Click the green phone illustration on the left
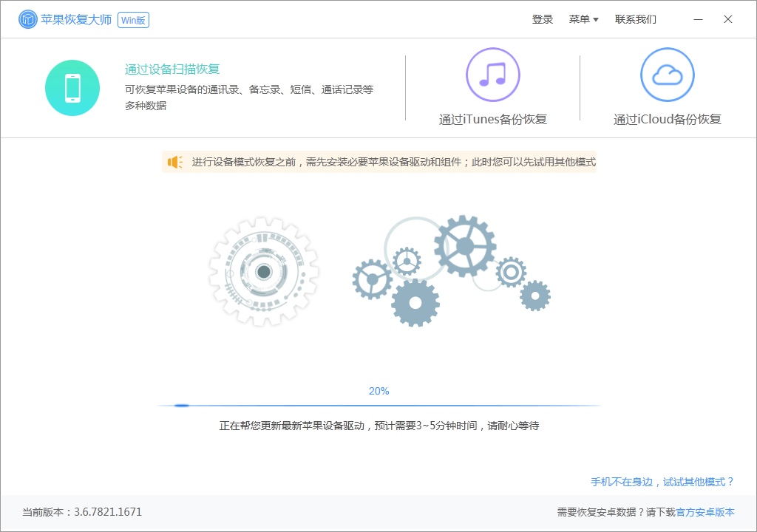 72,87
